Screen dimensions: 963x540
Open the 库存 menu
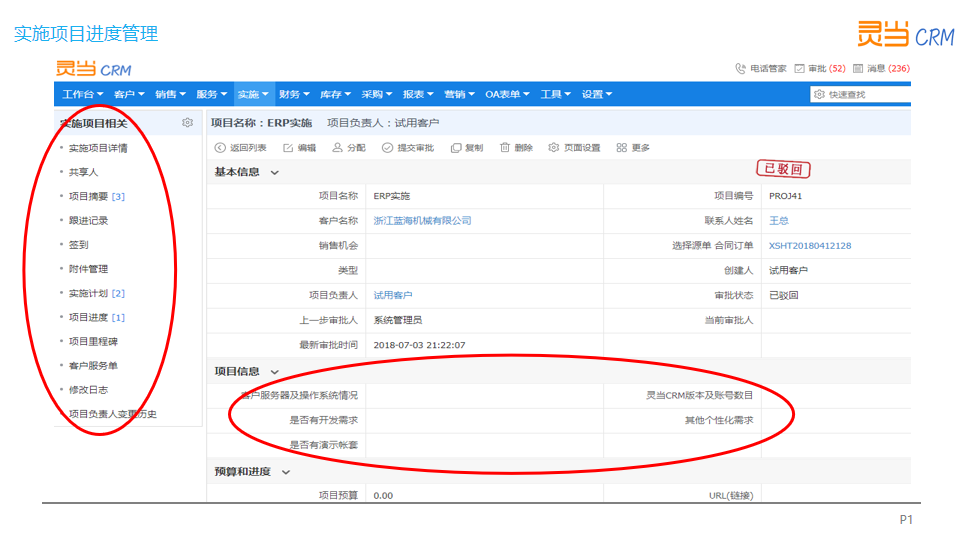coord(335,94)
